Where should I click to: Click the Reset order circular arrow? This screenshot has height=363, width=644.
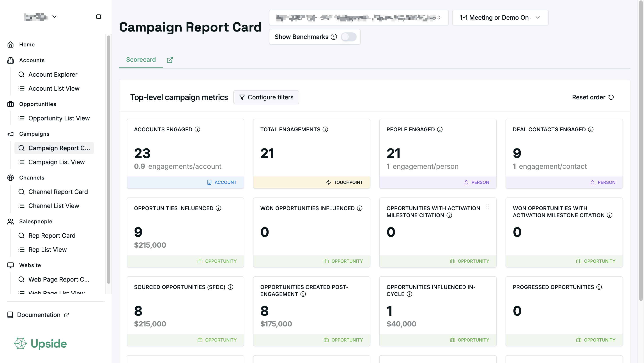[x=611, y=97]
